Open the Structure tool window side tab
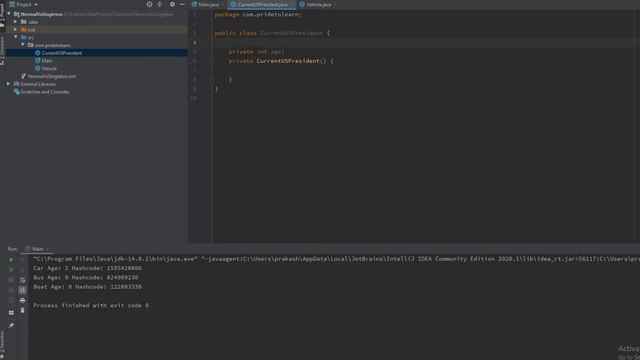Screen dimensions: 640x360 click(x=2, y=50)
